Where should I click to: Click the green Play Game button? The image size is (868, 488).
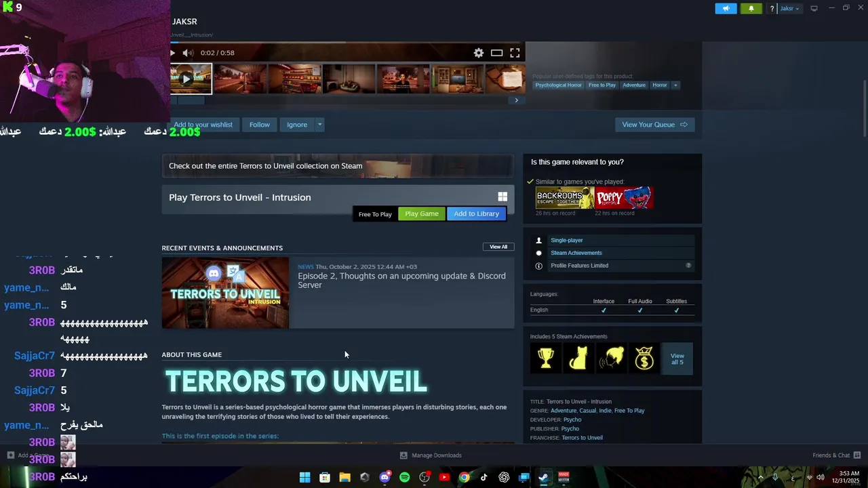422,214
